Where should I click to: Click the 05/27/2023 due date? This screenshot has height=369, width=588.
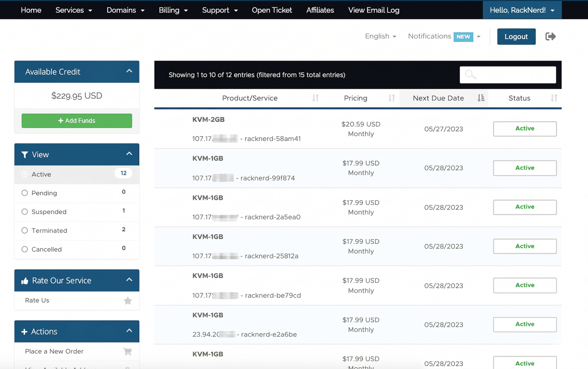pos(444,129)
